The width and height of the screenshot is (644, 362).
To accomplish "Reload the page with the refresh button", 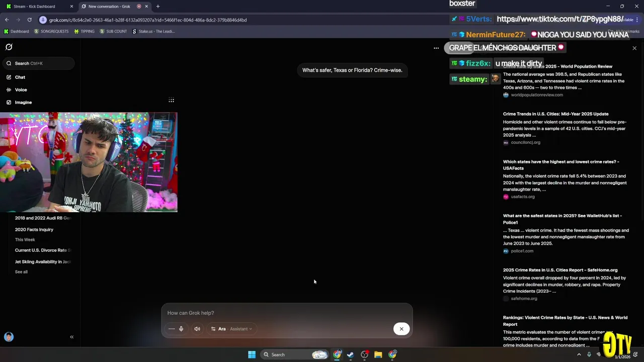I will point(30,20).
